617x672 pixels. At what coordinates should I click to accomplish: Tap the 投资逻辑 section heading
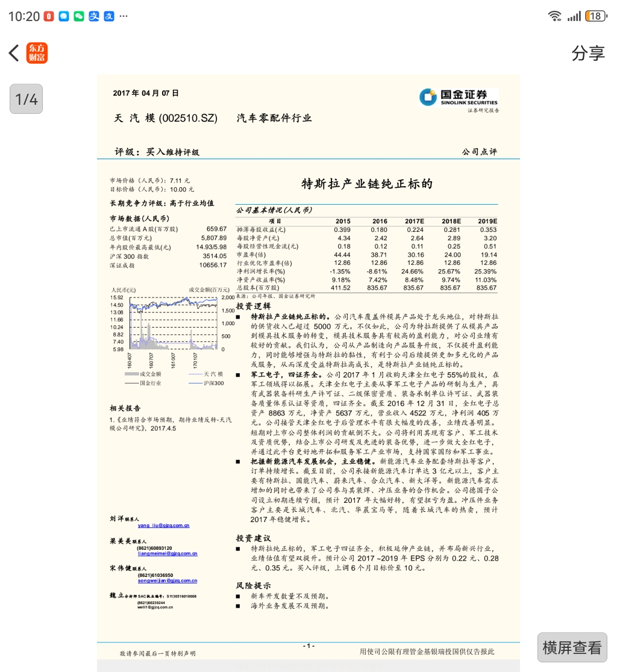click(x=254, y=306)
